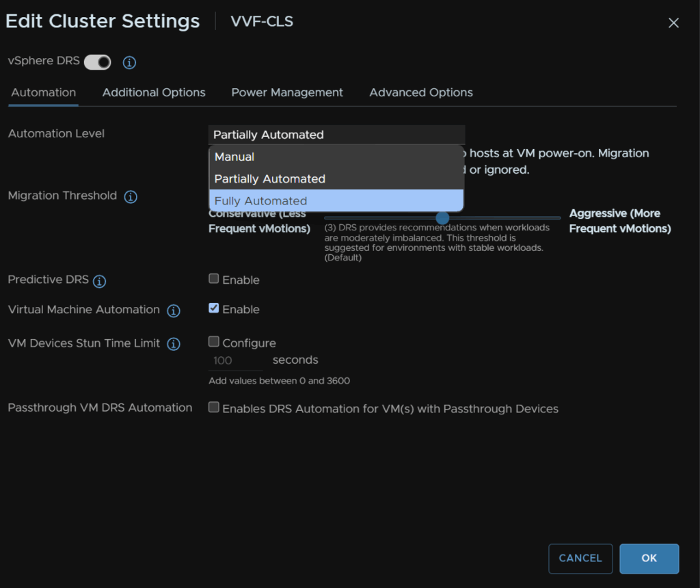Click the Automation Level label
This screenshot has height=588, width=700.
tap(56, 133)
